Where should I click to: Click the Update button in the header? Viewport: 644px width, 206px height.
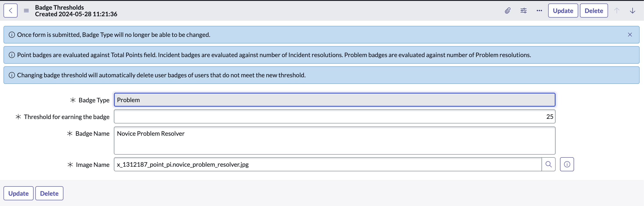563,11
